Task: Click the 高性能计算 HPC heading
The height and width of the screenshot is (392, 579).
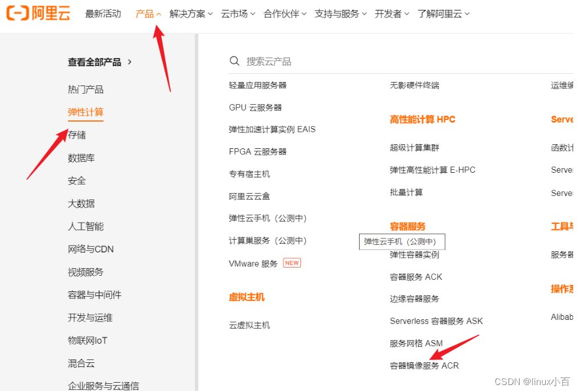Action: [x=422, y=119]
